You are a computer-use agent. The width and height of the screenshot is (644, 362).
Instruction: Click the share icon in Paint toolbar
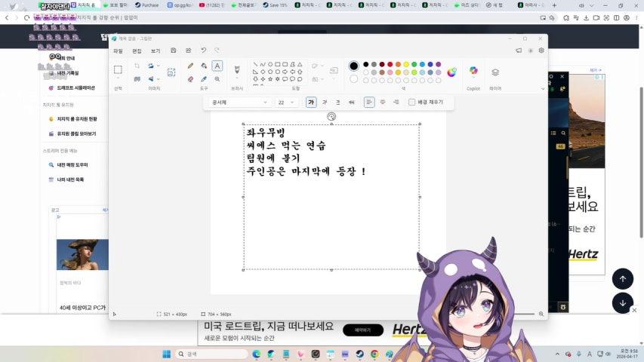click(189, 51)
